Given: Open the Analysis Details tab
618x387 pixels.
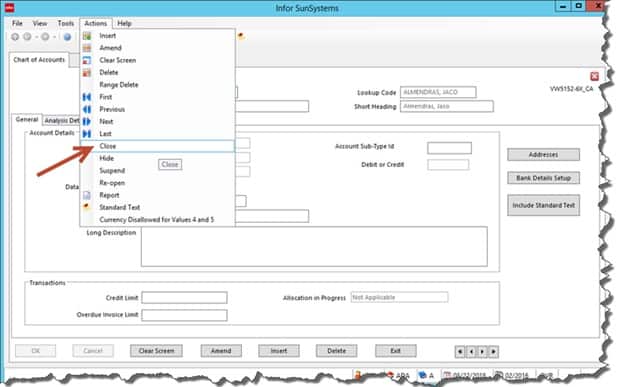Looking at the screenshot, I should point(62,120).
